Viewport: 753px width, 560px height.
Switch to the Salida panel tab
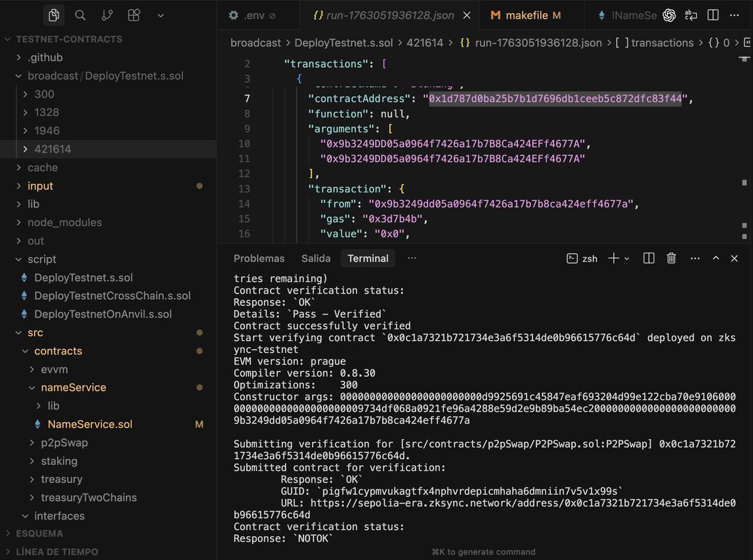click(316, 258)
